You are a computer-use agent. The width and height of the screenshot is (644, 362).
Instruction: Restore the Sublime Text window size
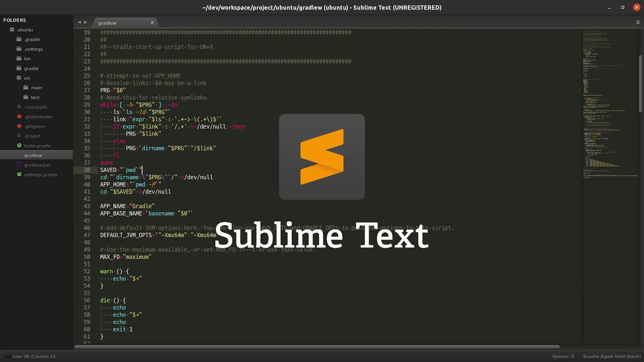[x=623, y=8]
